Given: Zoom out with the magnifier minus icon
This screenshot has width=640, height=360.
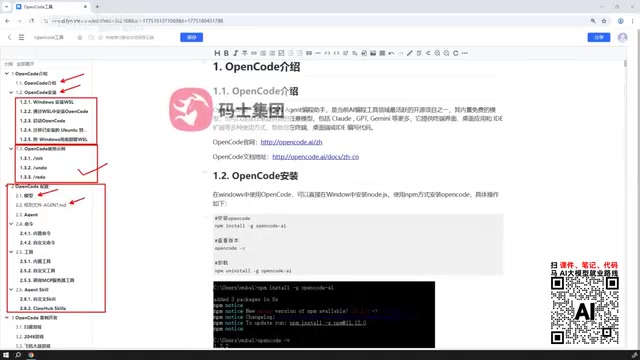Looking at the screenshot, I should [447, 53].
